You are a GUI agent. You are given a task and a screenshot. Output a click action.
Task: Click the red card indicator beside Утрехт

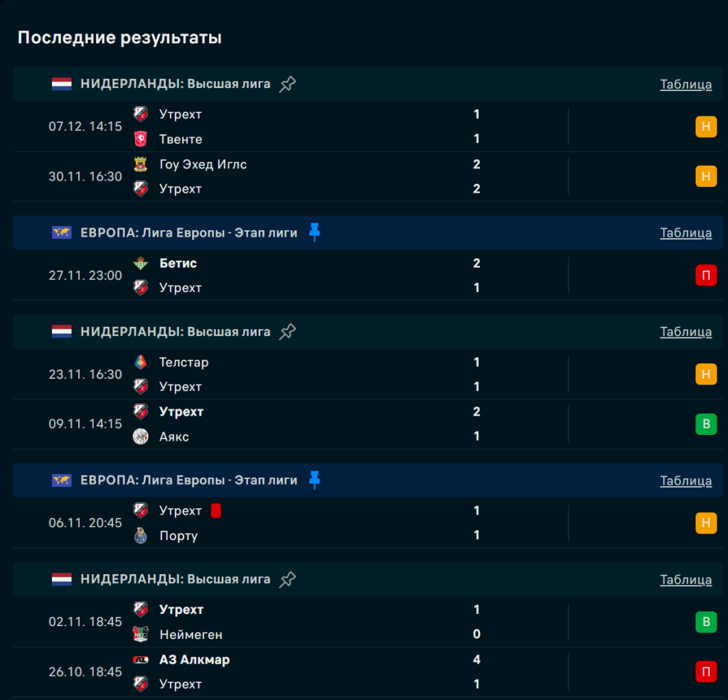click(216, 511)
